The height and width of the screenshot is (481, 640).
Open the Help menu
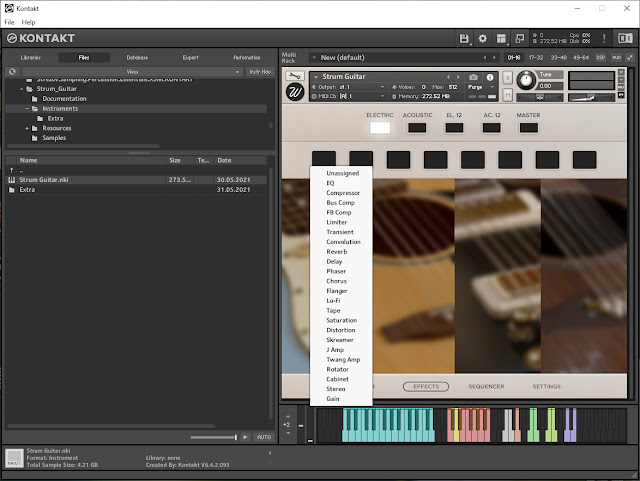pos(28,22)
